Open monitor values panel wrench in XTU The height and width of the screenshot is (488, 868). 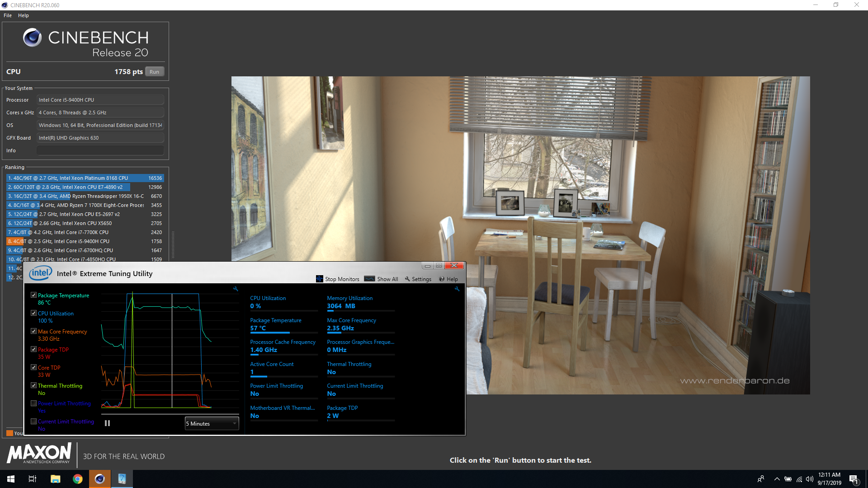457,289
